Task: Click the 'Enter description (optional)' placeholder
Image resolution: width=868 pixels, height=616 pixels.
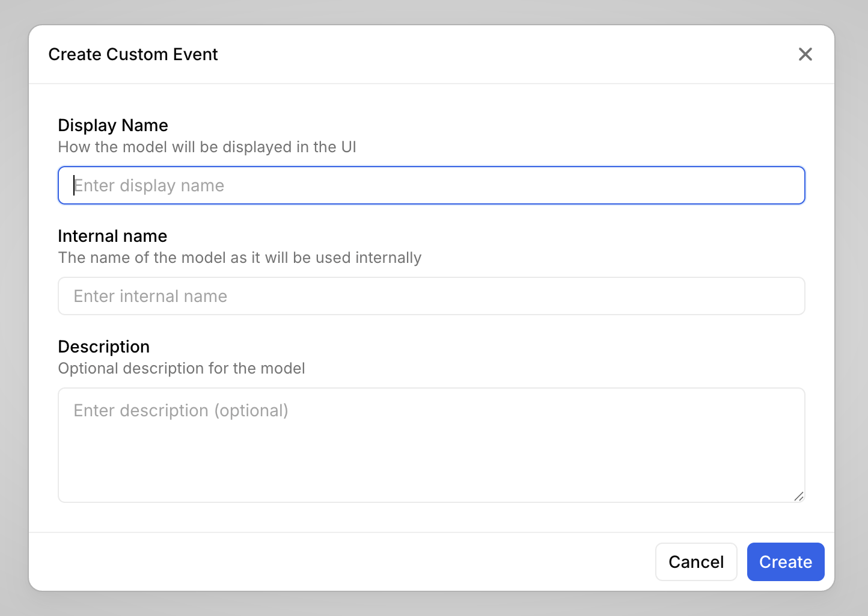Action: 181,410
